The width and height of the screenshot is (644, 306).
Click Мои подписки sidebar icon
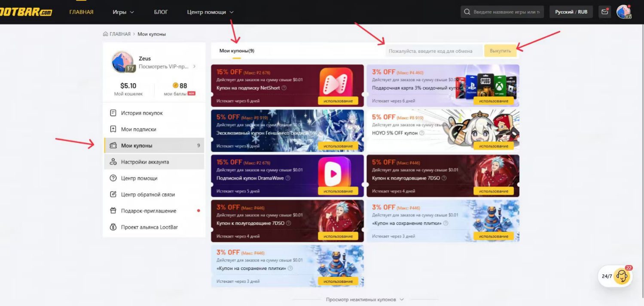(113, 129)
